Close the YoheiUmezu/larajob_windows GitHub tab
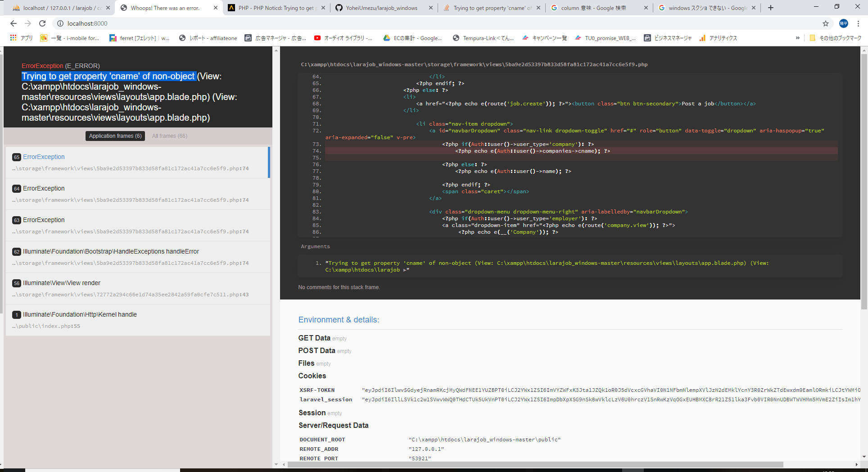The image size is (868, 472). [x=431, y=8]
